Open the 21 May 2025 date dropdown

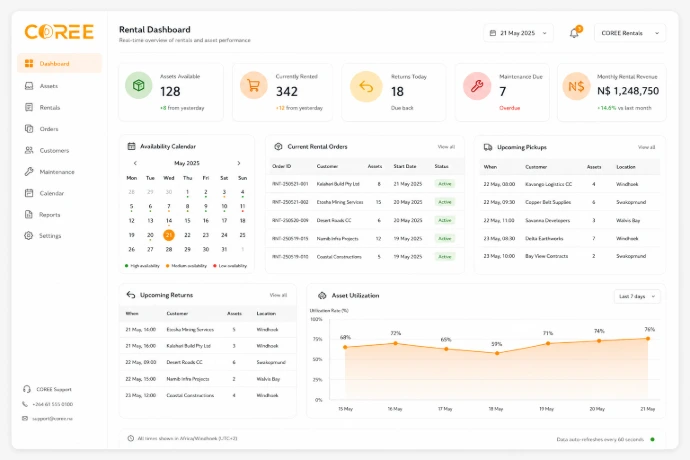coord(518,33)
